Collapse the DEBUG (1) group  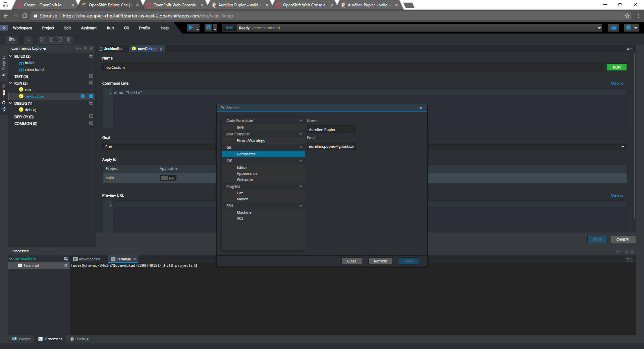[11, 103]
